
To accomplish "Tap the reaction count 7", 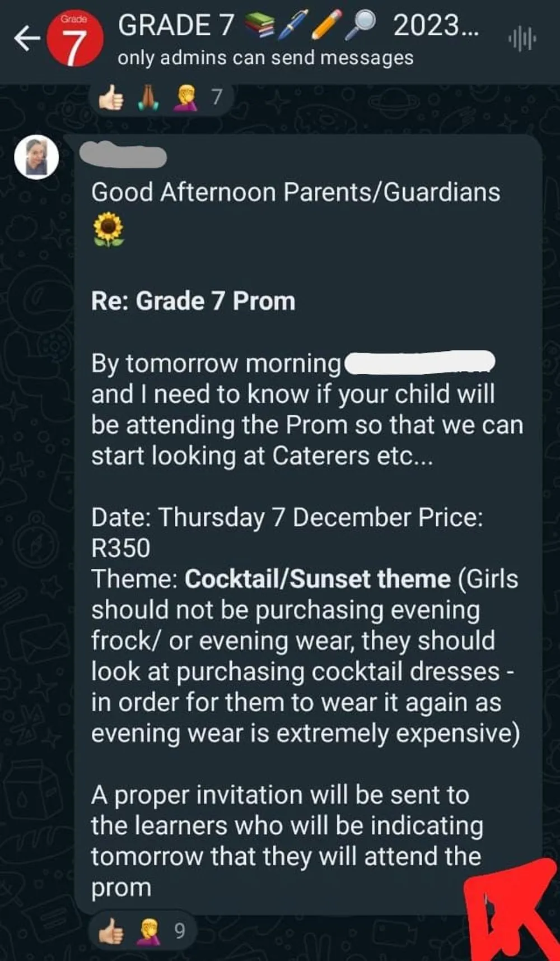I will [217, 98].
